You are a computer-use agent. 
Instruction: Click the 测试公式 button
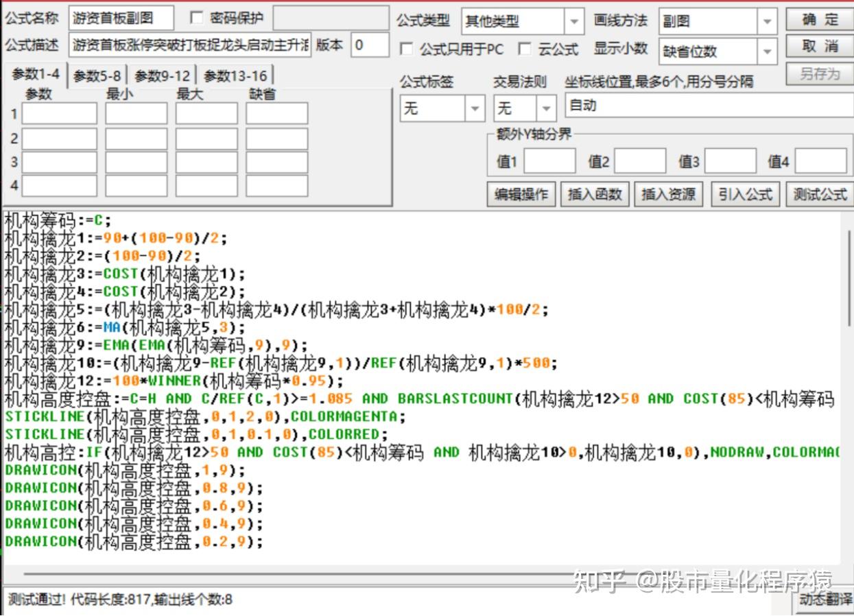[820, 194]
